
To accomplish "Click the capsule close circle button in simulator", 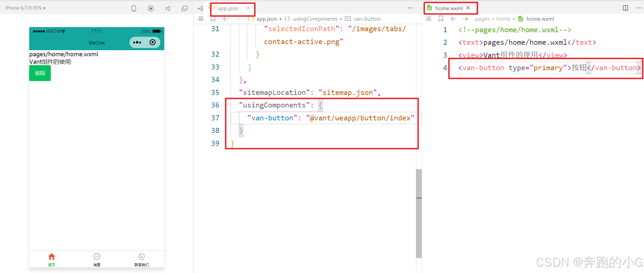I will [152, 42].
